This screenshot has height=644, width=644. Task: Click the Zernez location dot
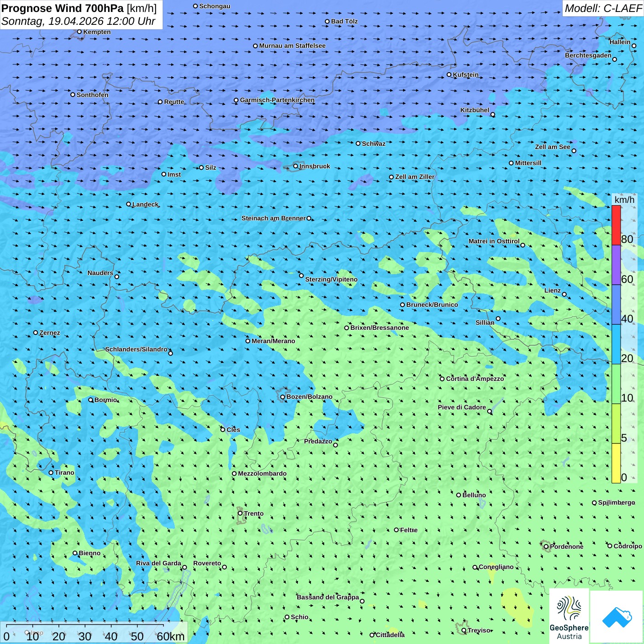36,333
